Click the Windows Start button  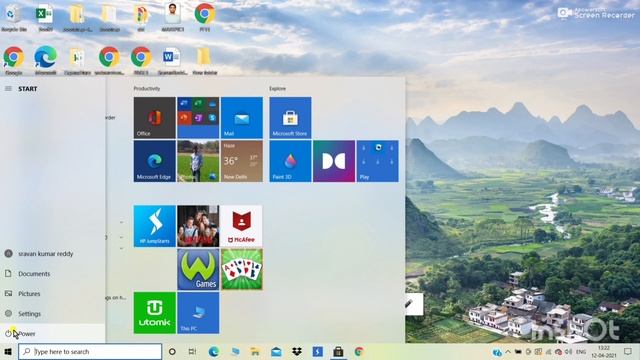(8, 351)
